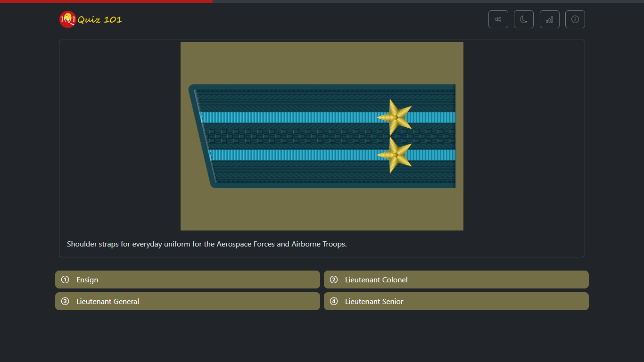This screenshot has width=644, height=362.
Task: Click the Quiz 101 smiley logo icon
Action: coord(67,19)
